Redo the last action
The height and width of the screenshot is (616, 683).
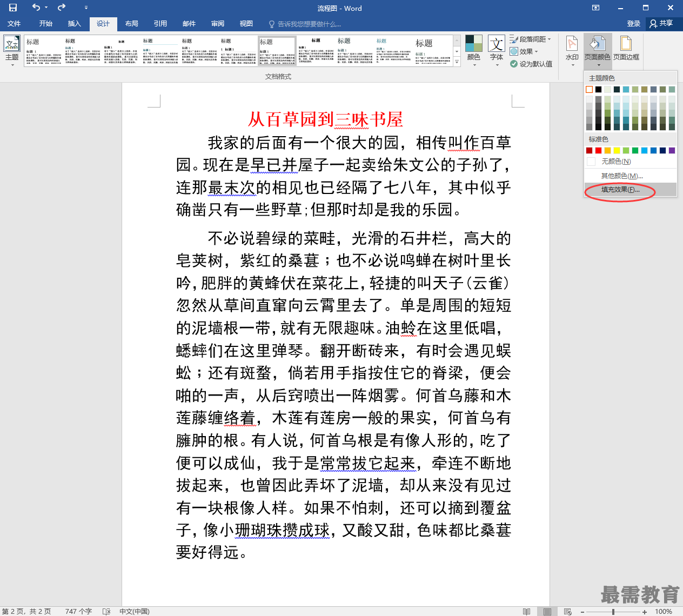[x=62, y=8]
